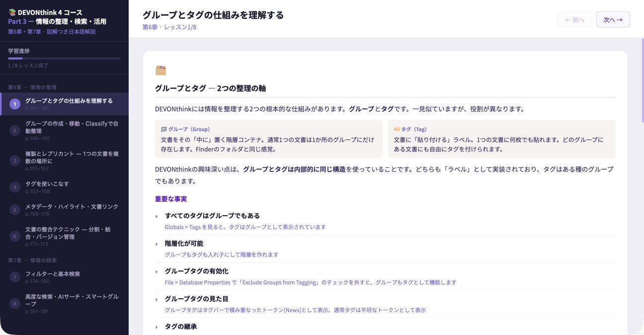Select lesson number 1 circle badge
The width and height of the screenshot is (644, 335).
pos(15,104)
